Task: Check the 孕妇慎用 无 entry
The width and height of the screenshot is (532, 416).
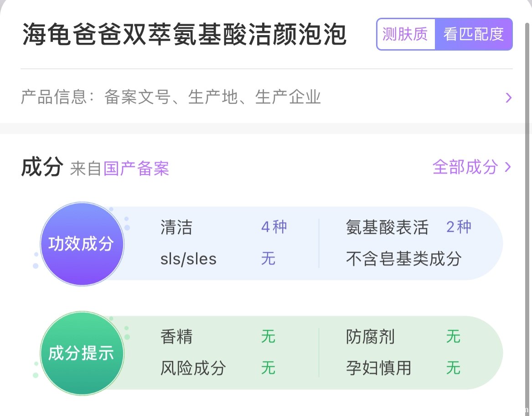Action: click(378, 368)
